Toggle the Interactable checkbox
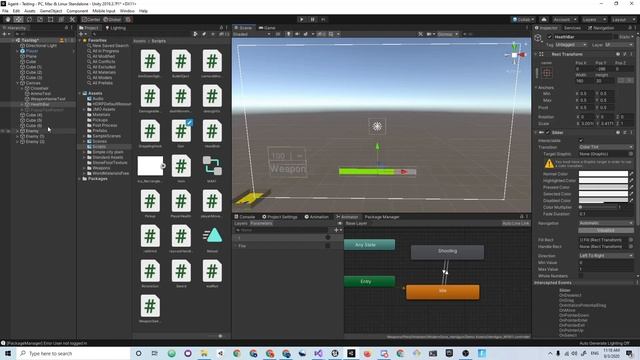The width and height of the screenshot is (640, 360). coord(581,140)
